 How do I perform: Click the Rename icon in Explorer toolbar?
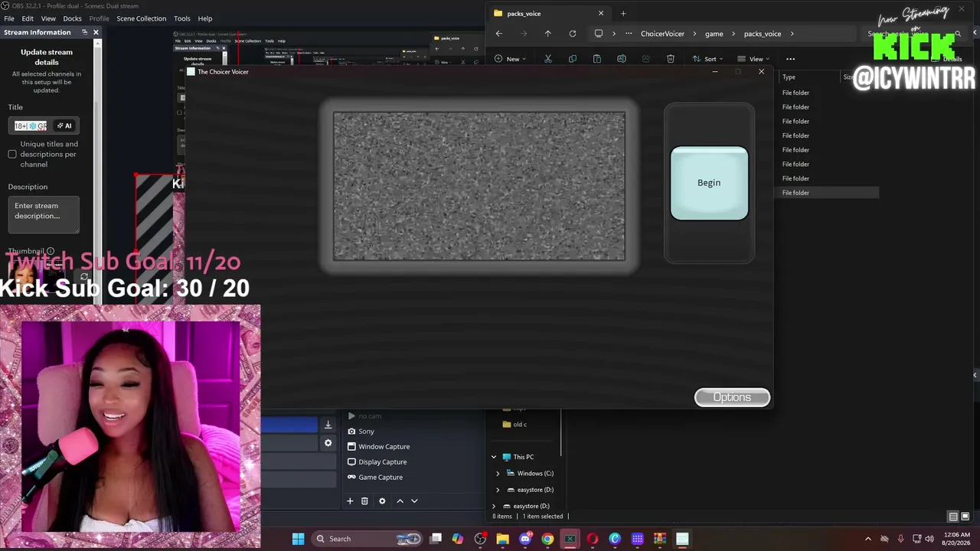(x=621, y=59)
